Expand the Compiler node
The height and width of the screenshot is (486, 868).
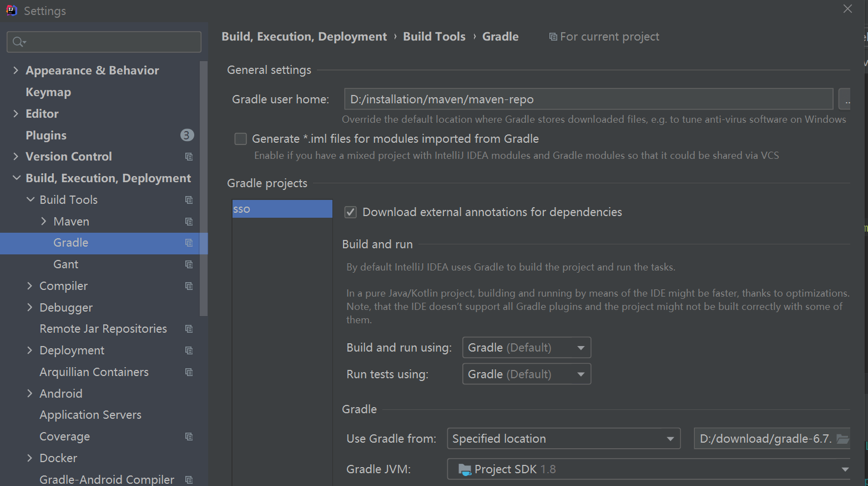(29, 285)
